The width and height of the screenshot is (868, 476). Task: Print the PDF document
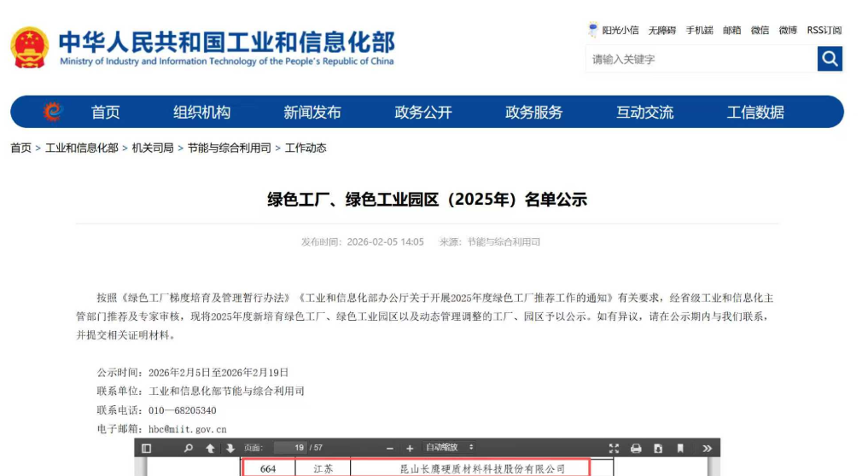pyautogui.click(x=636, y=449)
